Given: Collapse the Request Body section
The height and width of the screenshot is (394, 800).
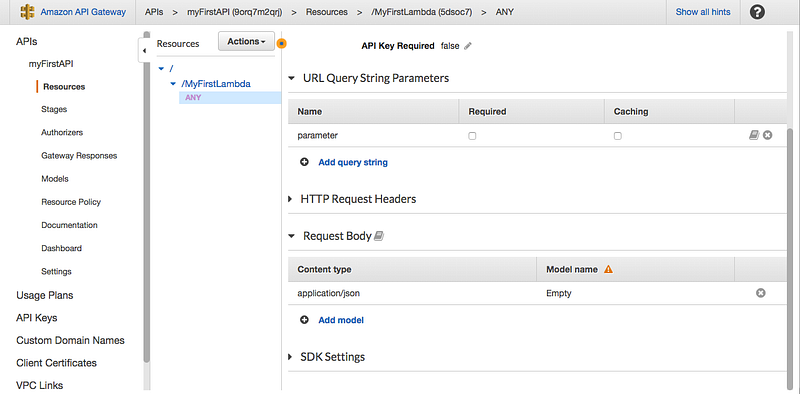Looking at the screenshot, I should click(292, 236).
